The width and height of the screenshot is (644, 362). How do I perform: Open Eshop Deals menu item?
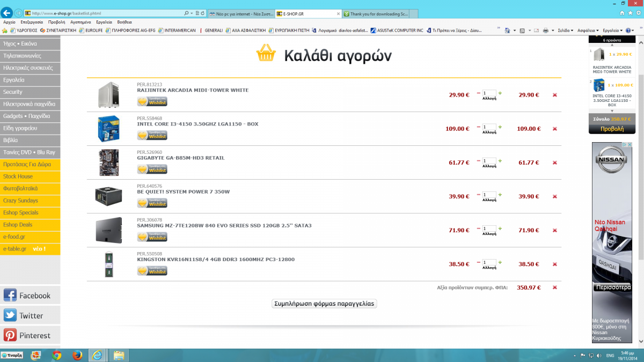[x=30, y=225]
